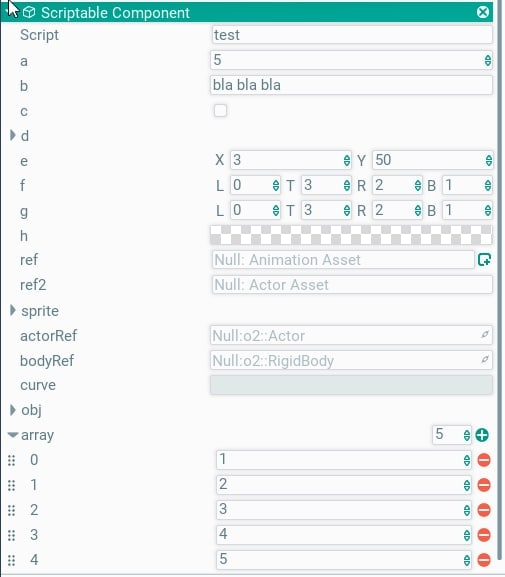Click the link icon in bodyRef field
This screenshot has width=505, height=577.
click(485, 359)
